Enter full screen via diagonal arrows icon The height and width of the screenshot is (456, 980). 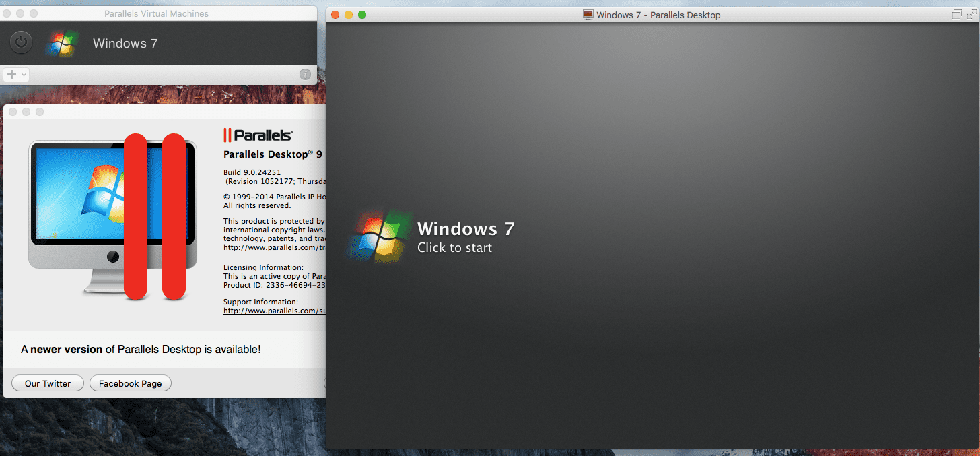pyautogui.click(x=971, y=15)
